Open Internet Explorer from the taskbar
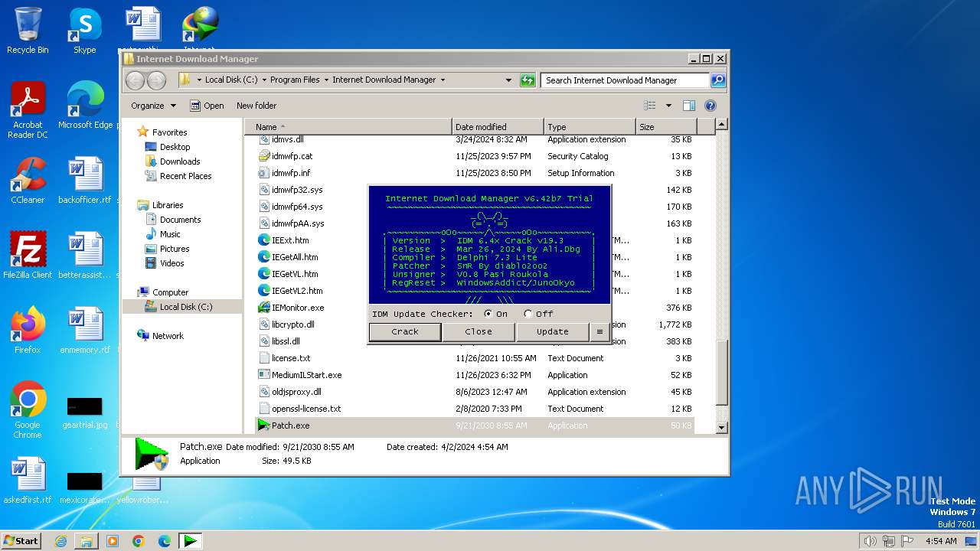The image size is (980, 551). coord(60,541)
